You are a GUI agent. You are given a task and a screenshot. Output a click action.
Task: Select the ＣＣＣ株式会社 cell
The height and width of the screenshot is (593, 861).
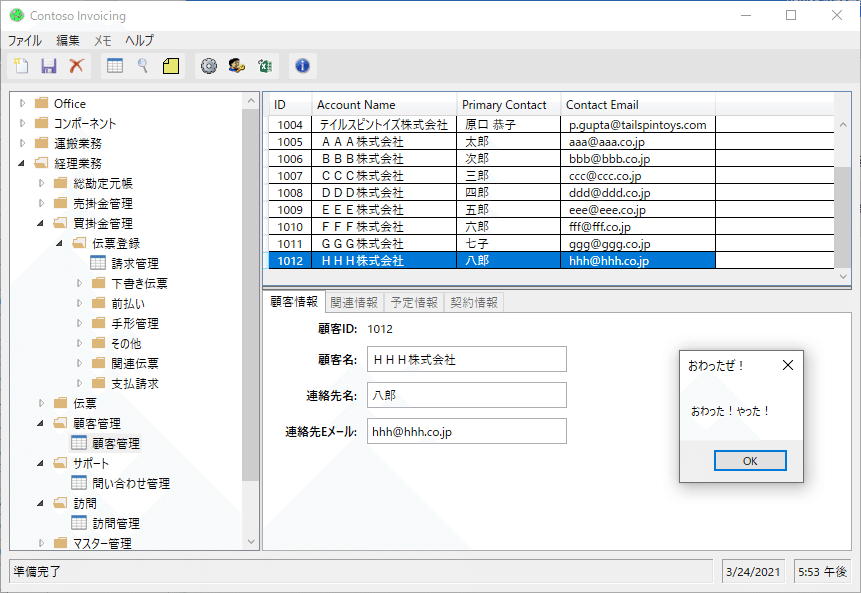pyautogui.click(x=384, y=176)
